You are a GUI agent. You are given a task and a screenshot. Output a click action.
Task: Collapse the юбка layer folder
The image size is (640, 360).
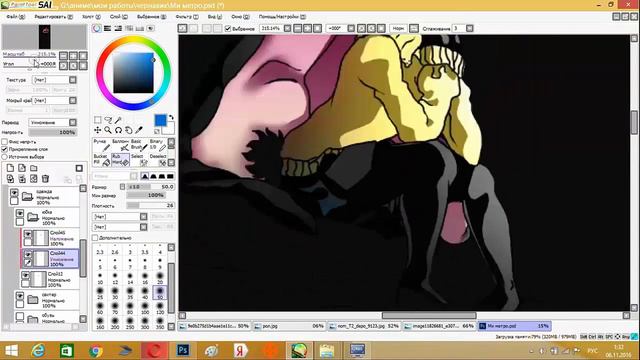click(x=33, y=217)
